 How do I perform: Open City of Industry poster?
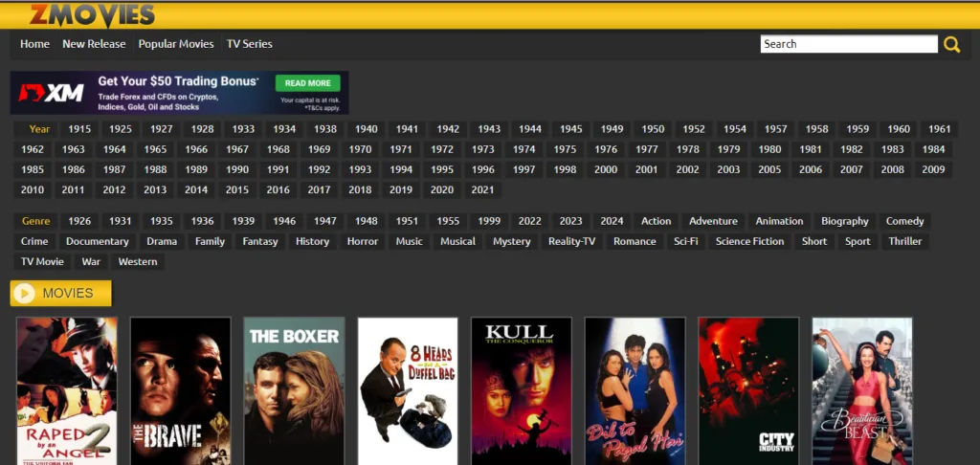coord(748,391)
